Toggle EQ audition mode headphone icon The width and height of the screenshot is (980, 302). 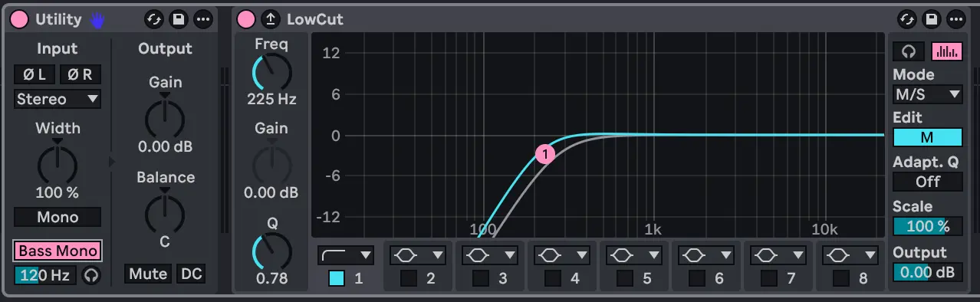coord(909,51)
